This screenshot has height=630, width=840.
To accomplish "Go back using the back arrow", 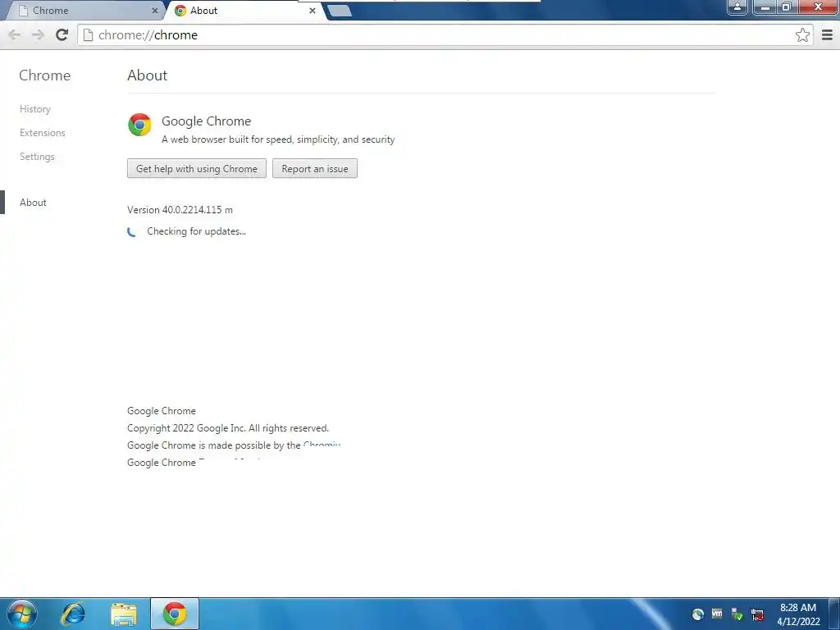I will point(15,34).
